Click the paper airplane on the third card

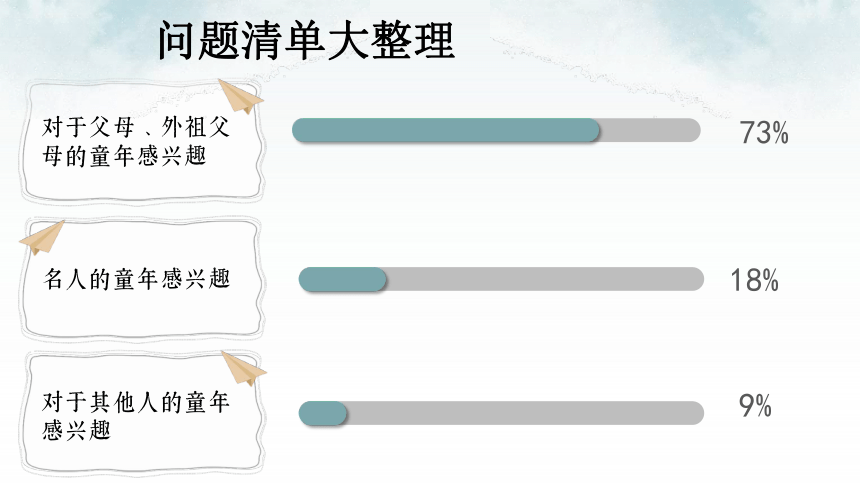pyautogui.click(x=244, y=368)
